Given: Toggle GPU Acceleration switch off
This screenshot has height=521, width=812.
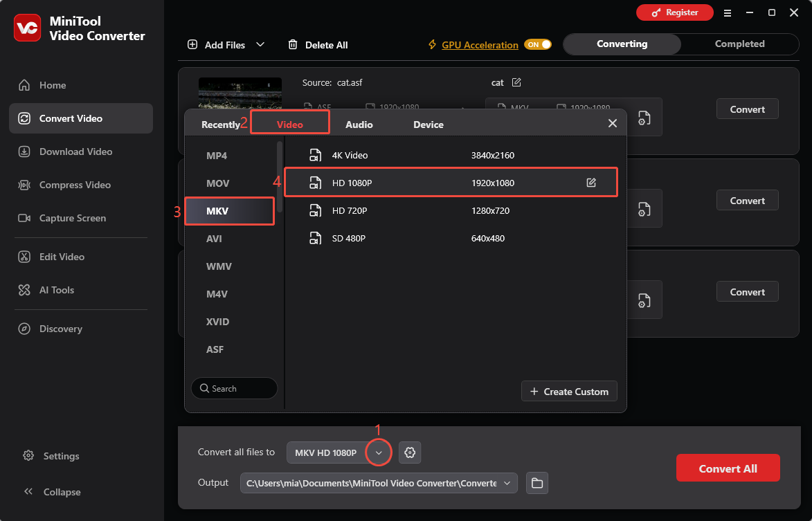Looking at the screenshot, I should point(538,44).
